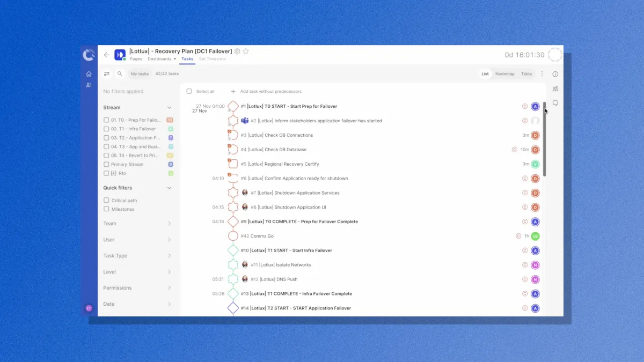Check the Select all checkbox
Image resolution: width=644 pixels, height=362 pixels.
click(x=189, y=91)
